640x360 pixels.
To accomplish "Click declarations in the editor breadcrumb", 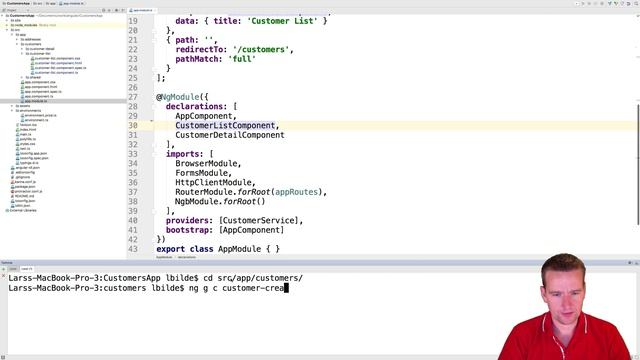I will pyautogui.click(x=187, y=257).
